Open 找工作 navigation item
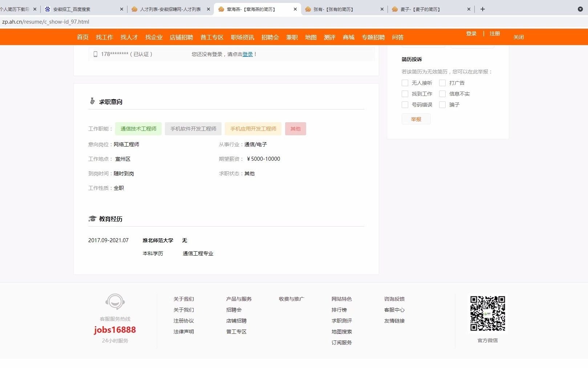This screenshot has width=588, height=368. tap(105, 37)
